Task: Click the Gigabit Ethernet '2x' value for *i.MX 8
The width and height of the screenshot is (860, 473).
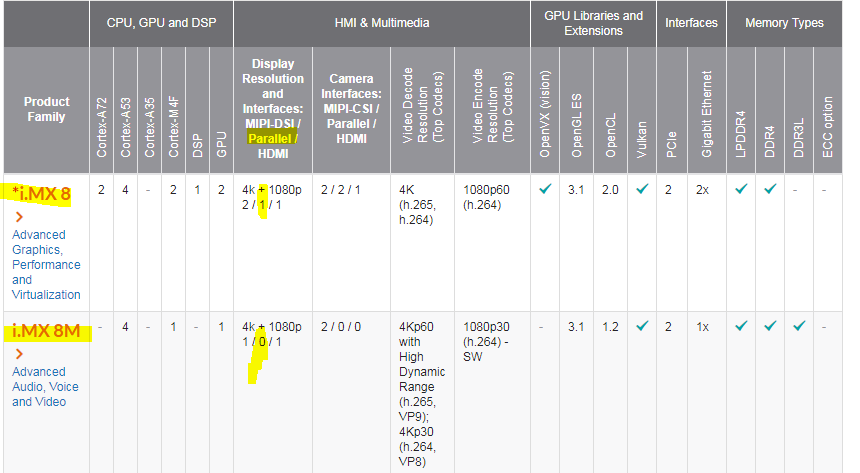Action: coord(703,190)
